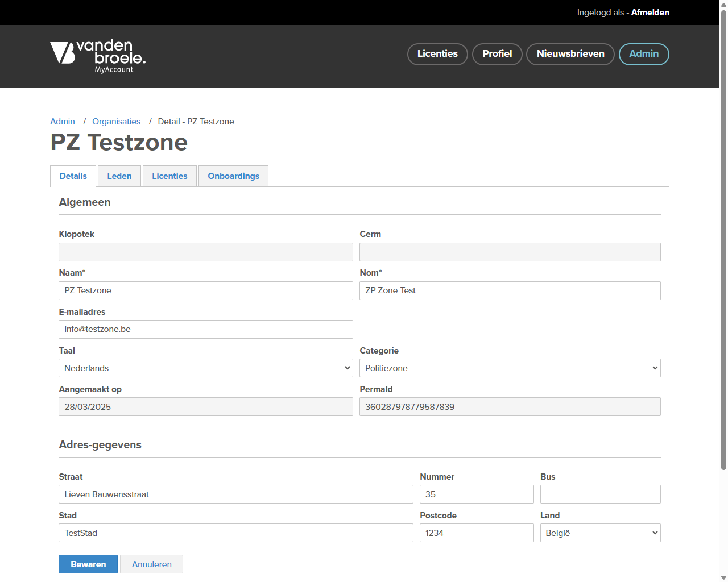Switch to the Onboardings tab
728x582 pixels.
pos(233,176)
